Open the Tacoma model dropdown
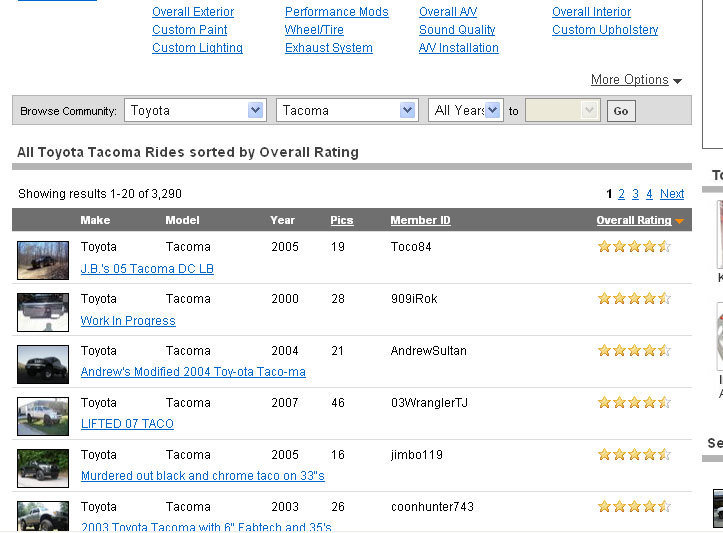This screenshot has width=723, height=533. 347,111
